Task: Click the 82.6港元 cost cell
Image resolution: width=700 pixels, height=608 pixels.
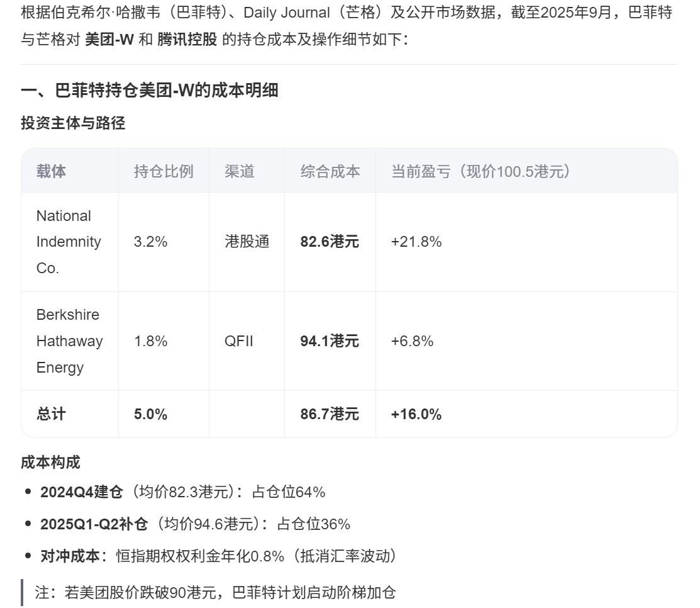Action: click(330, 242)
